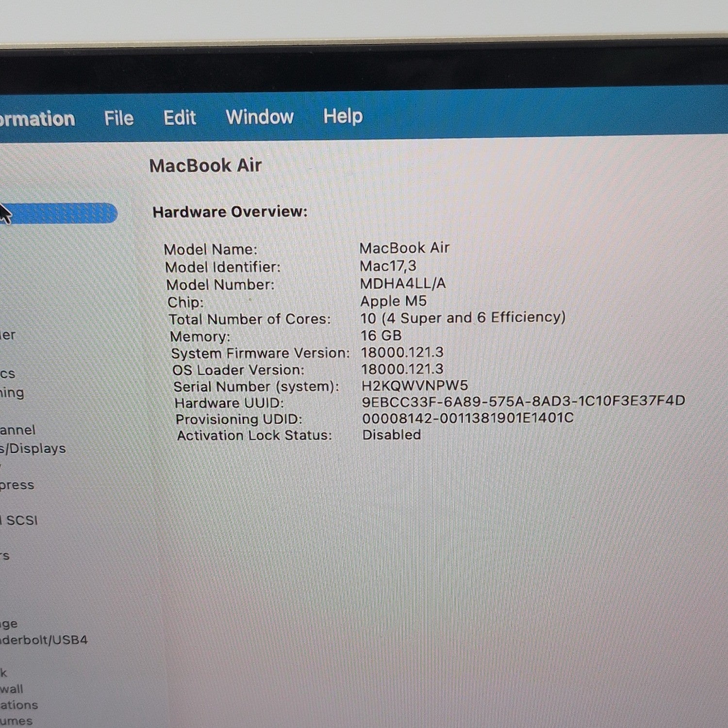Open the Window menu

pyautogui.click(x=260, y=116)
